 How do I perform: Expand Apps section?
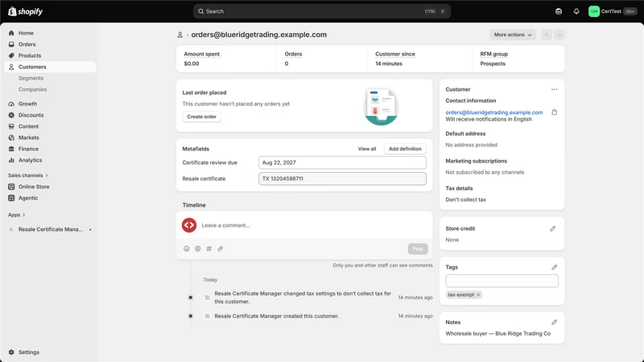pos(16,215)
